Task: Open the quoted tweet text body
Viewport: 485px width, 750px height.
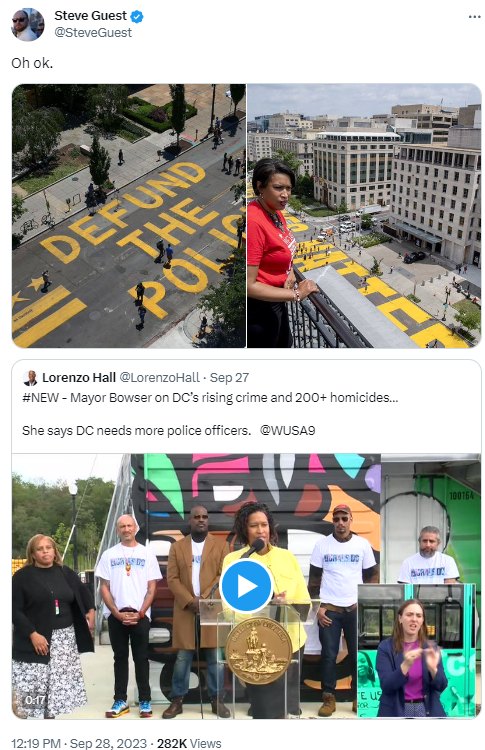Action: coord(210,414)
